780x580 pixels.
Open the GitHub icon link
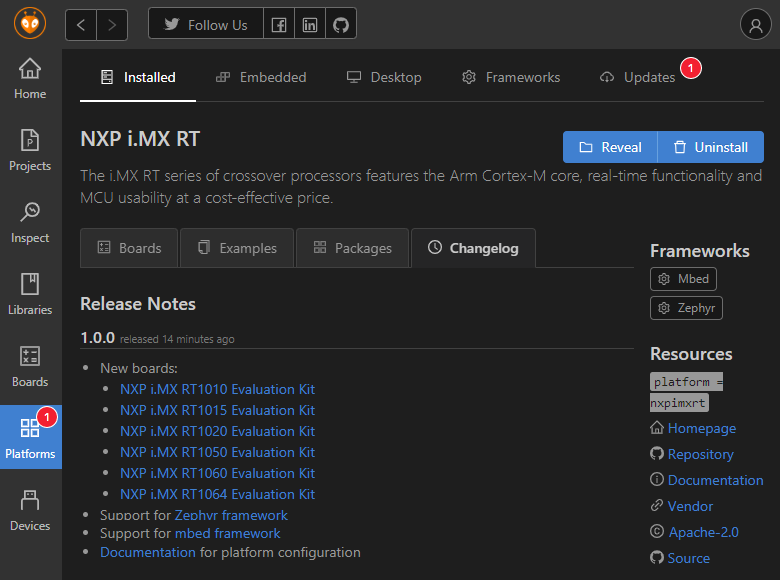(x=341, y=24)
